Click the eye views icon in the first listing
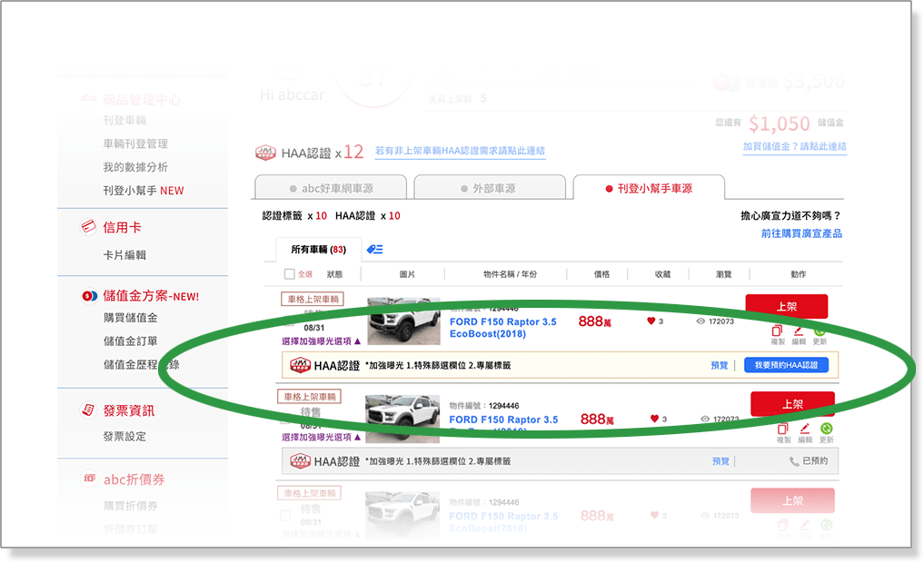 tap(700, 321)
